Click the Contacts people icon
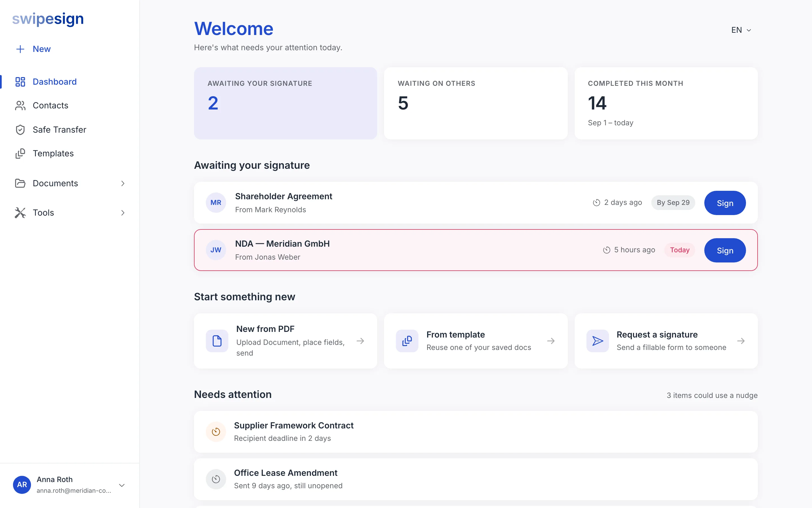 tap(20, 106)
